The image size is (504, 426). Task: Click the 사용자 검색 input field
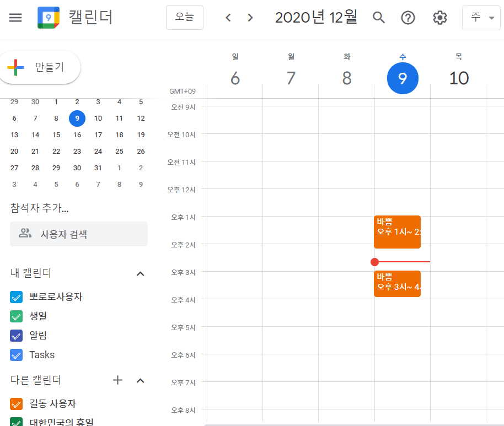coord(79,234)
